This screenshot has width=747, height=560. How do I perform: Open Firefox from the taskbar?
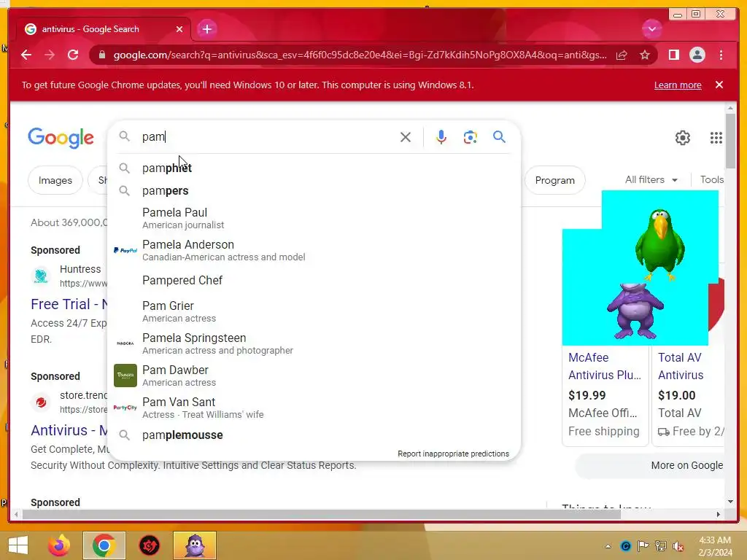point(59,545)
